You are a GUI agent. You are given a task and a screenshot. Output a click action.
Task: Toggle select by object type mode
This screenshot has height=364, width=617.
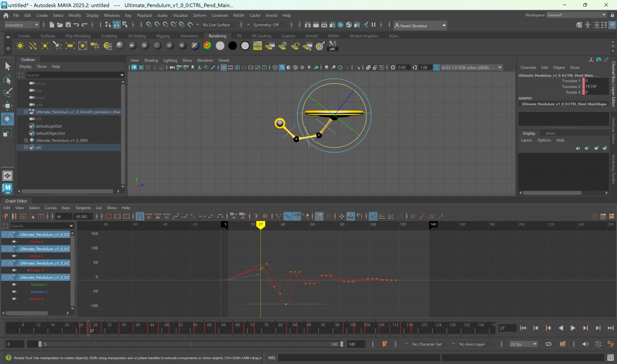click(117, 25)
